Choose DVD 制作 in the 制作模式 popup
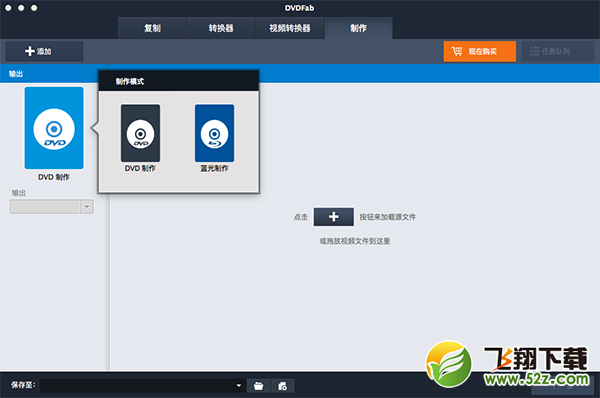This screenshot has height=398, width=600. pos(140,133)
